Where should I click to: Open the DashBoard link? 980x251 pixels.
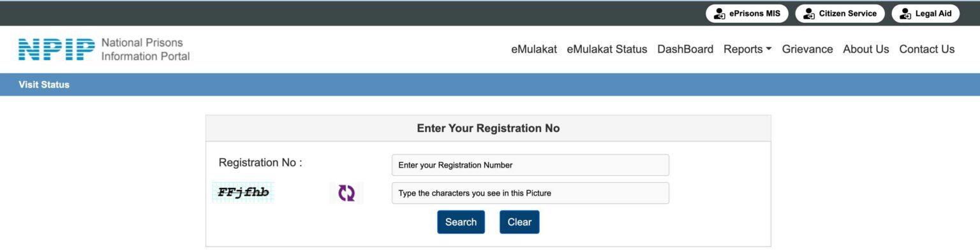coord(685,49)
